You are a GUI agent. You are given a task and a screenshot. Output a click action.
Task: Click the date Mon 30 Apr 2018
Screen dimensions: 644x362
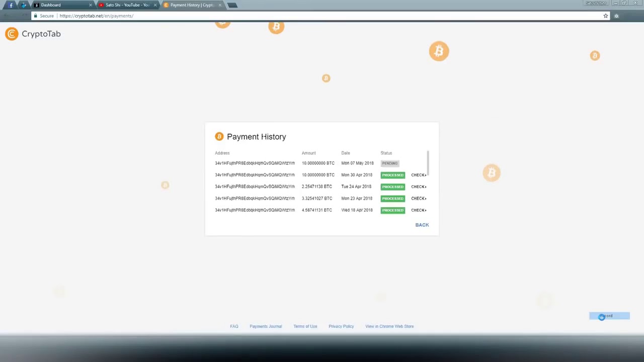tap(357, 175)
